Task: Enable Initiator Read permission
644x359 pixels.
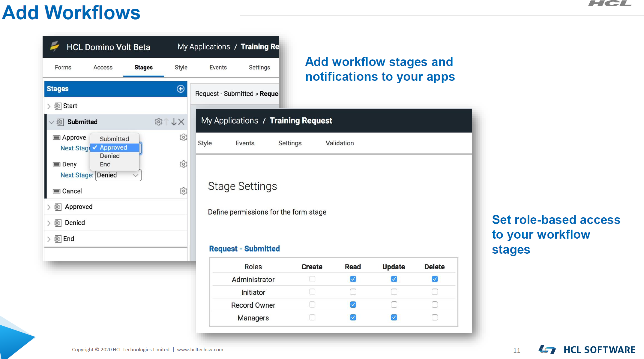Action: coord(353,292)
